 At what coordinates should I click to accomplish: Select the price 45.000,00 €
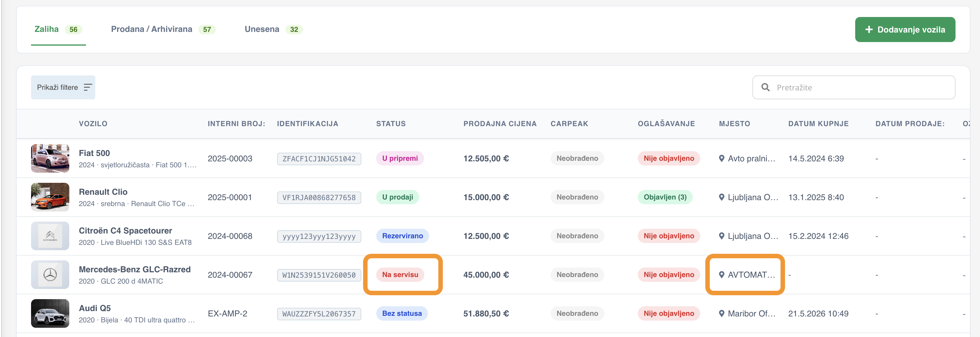pos(486,275)
